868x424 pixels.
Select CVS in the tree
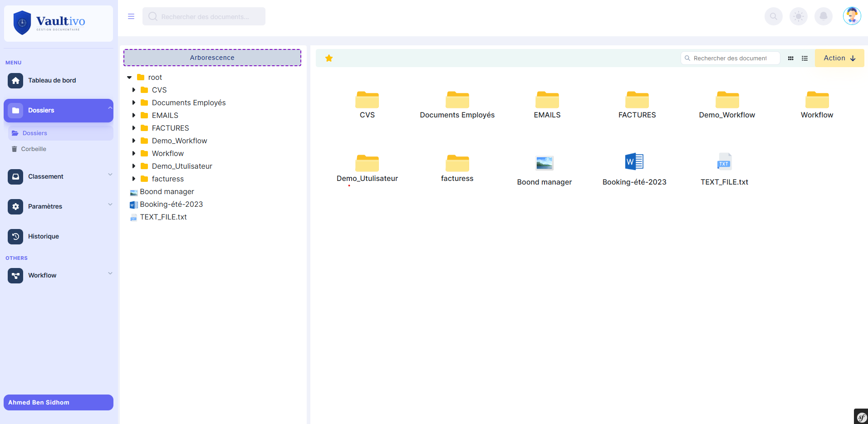click(x=159, y=90)
